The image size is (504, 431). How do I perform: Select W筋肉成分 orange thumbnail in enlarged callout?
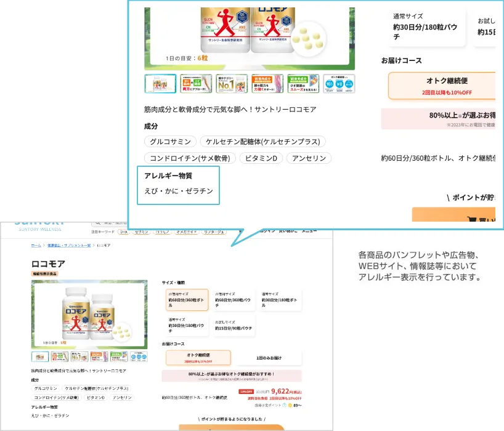[267, 84]
